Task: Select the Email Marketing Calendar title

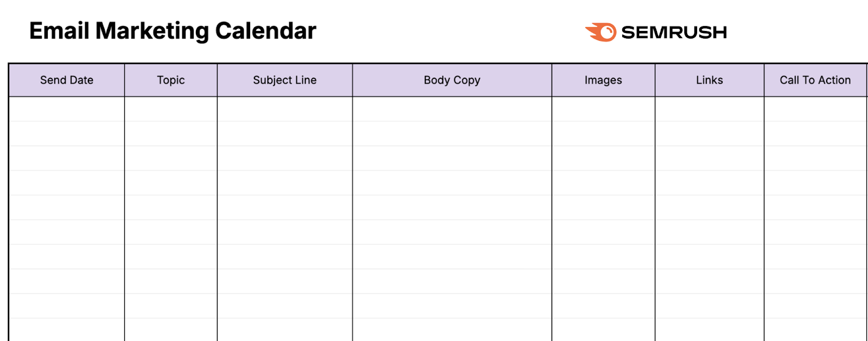Action: pos(173,31)
